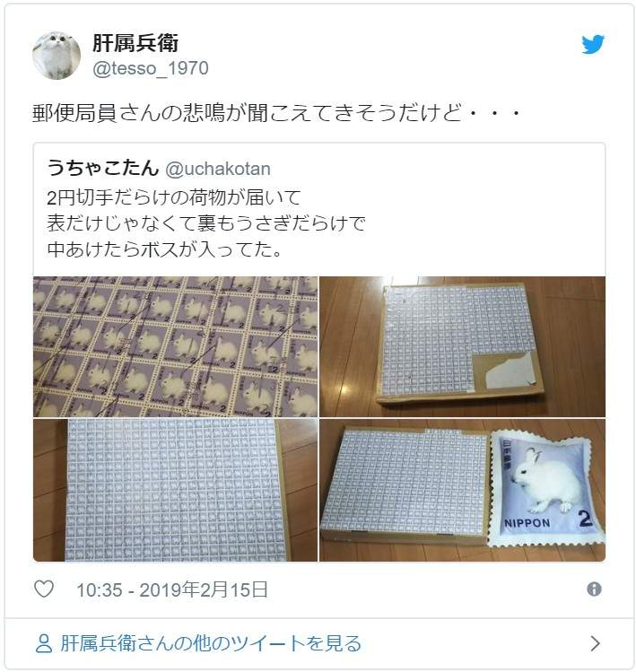Viewport: 636px width, 672px height.
Task: Click the main tweet text 郵便局員さんの悲鳴
Action: [x=277, y=113]
